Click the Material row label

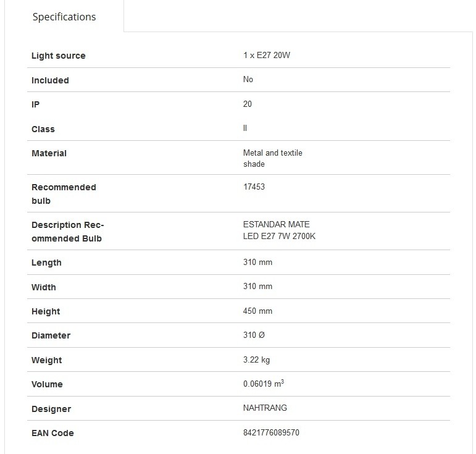coord(49,153)
